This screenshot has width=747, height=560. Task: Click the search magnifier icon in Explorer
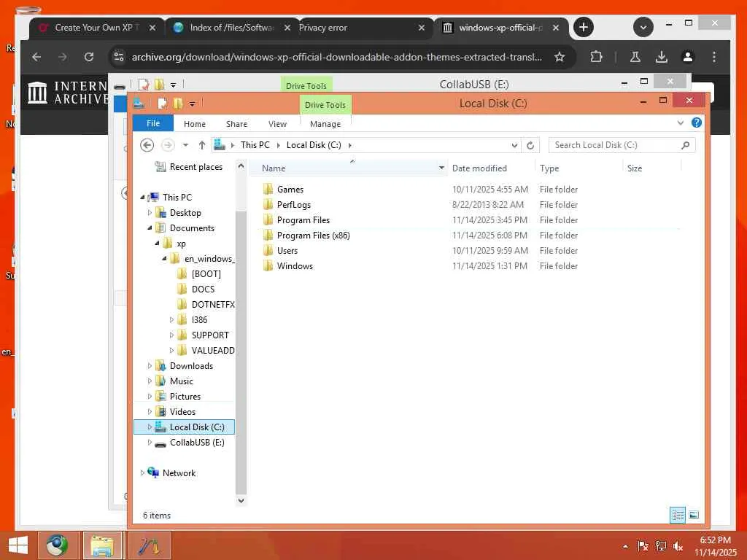pos(685,145)
